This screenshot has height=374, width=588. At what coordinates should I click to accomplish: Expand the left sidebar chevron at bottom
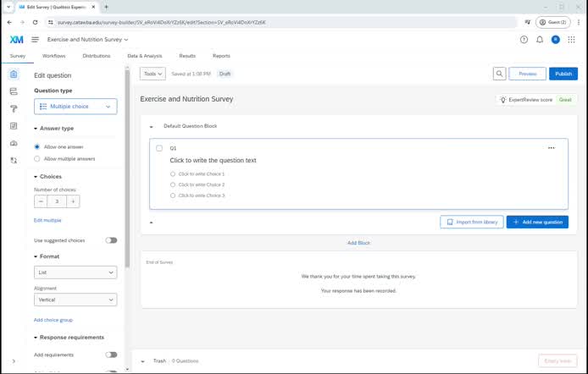coord(14,361)
